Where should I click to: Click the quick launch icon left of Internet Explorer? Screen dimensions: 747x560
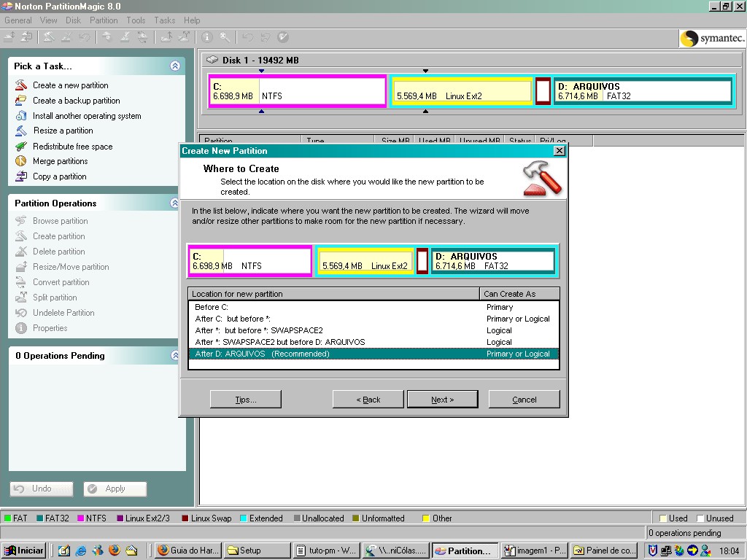coord(64,551)
